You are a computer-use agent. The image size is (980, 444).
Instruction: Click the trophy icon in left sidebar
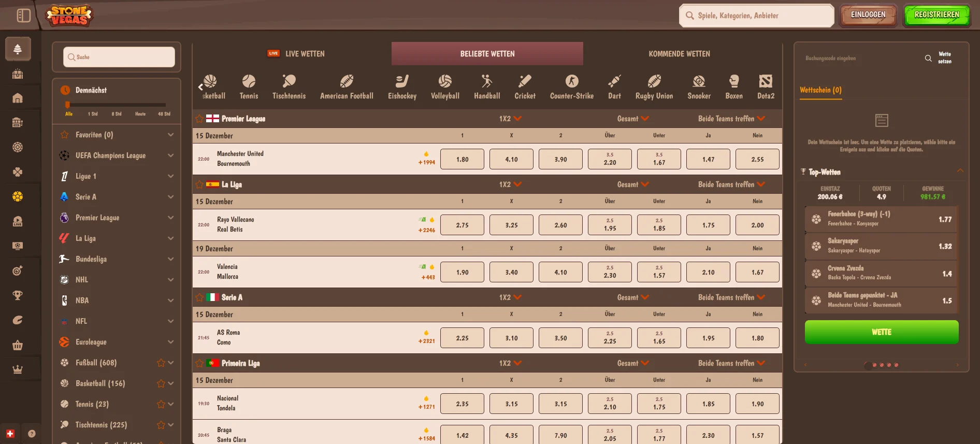click(18, 295)
